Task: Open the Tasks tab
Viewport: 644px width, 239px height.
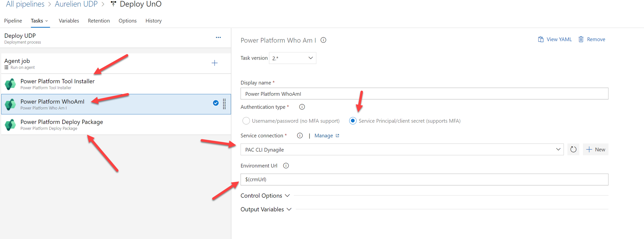Action: 39,21
